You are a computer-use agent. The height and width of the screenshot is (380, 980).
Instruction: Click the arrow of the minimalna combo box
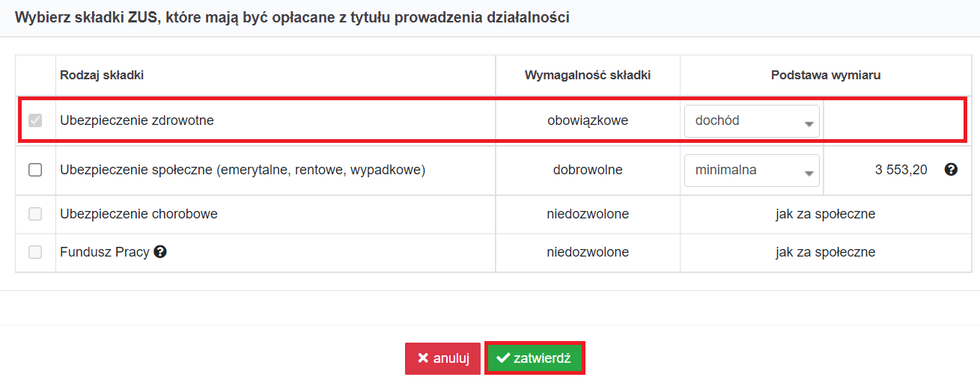pyautogui.click(x=809, y=174)
